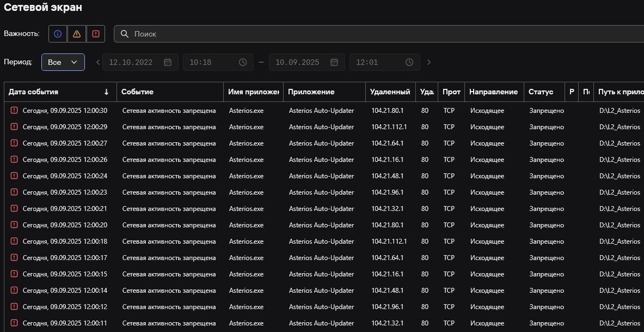Open the Период dropdown showing Все
The height and width of the screenshot is (332, 644).
63,62
